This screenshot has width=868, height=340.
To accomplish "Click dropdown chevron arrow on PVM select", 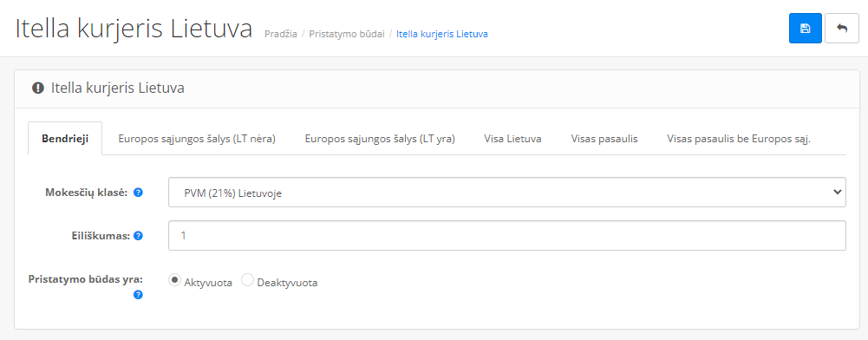I will [836, 192].
